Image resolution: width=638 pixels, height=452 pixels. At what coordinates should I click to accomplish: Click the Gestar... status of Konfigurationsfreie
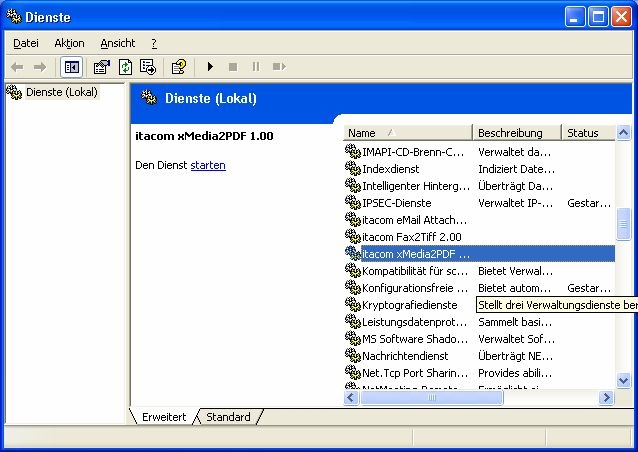click(x=589, y=288)
